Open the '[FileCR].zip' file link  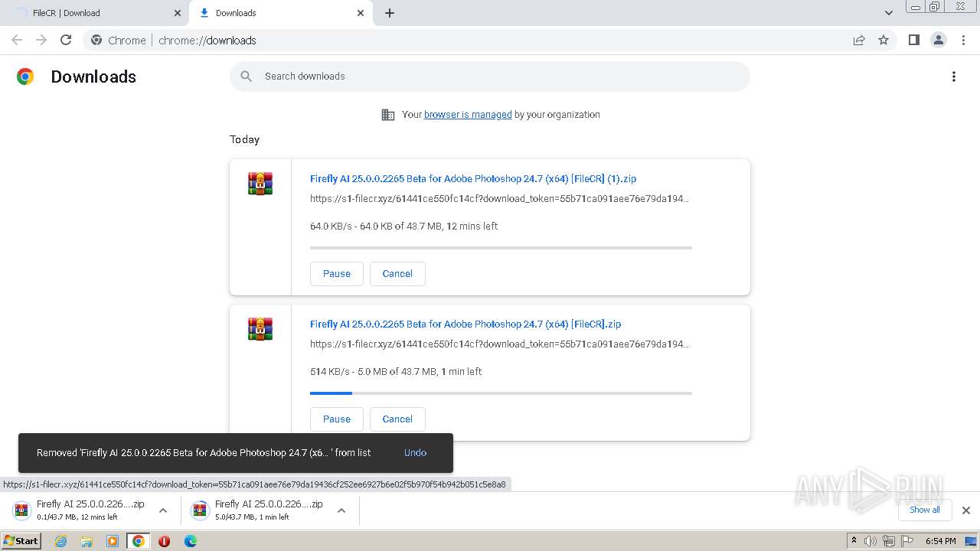465,324
